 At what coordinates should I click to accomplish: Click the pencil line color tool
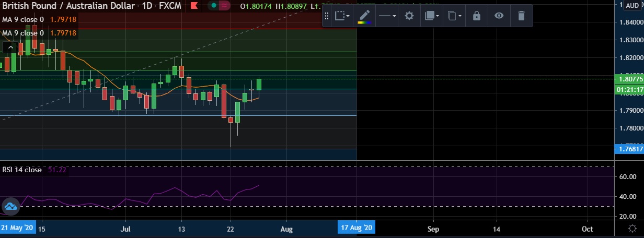(x=364, y=16)
